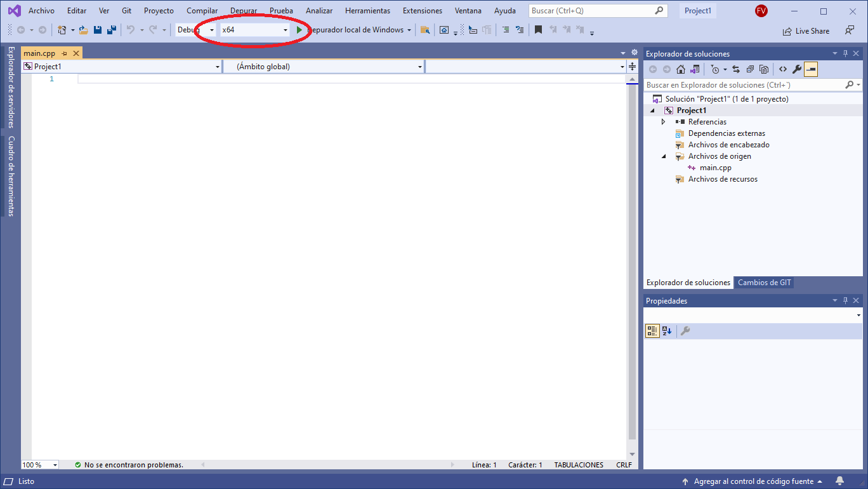Click the sync arrows icon in Solution Explorer
Viewport: 868px width, 489px height.
click(736, 69)
